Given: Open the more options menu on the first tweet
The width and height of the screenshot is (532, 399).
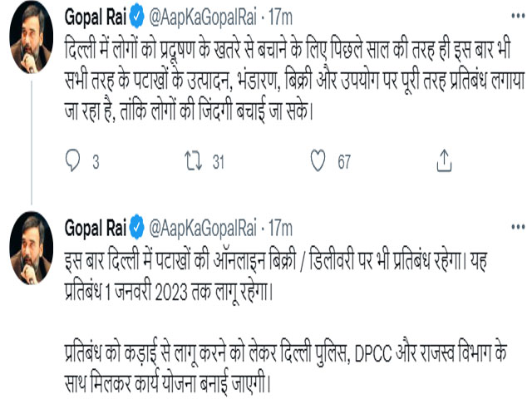Looking at the screenshot, I should click(520, 17).
